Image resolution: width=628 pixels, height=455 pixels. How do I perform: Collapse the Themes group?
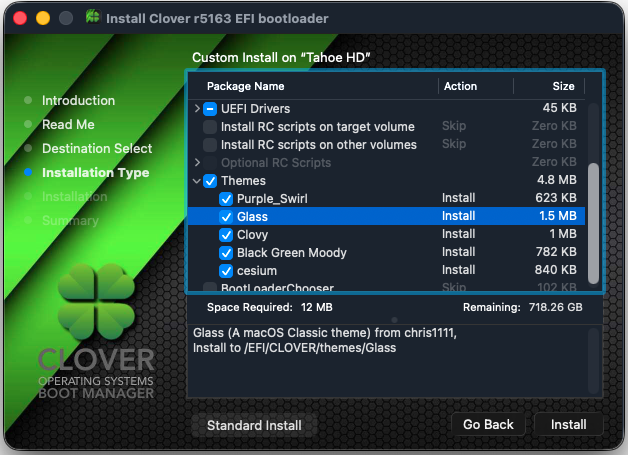(x=197, y=181)
